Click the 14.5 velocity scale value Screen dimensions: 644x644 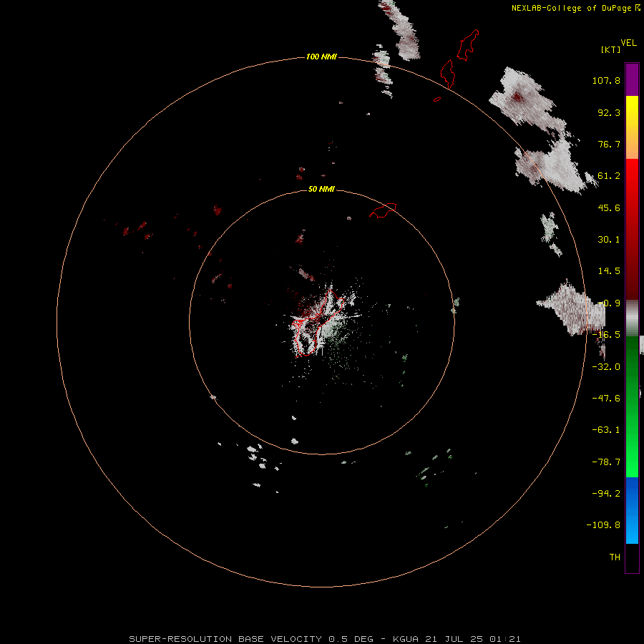609,271
